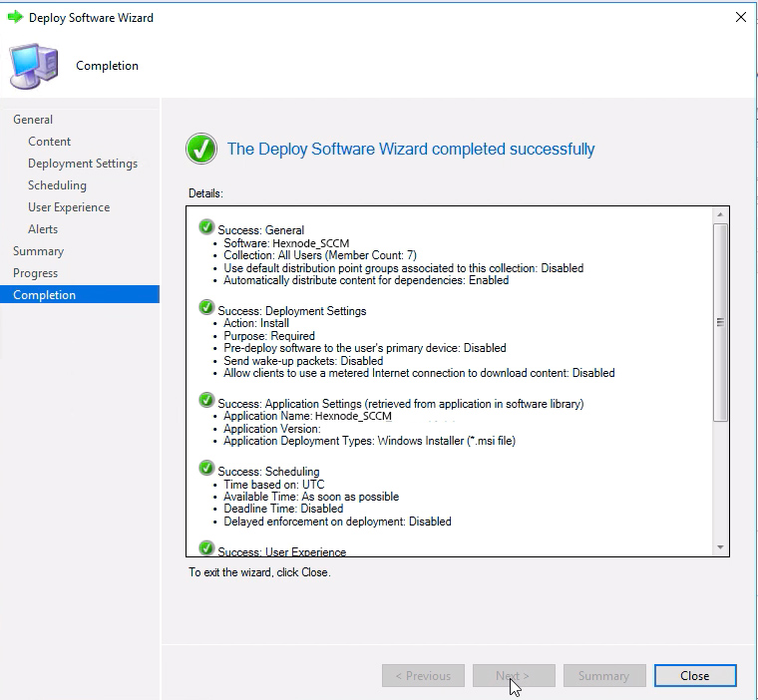Click the green arrow wizard title icon
Screen dimensions: 758x700
pyautogui.click(x=16, y=17)
